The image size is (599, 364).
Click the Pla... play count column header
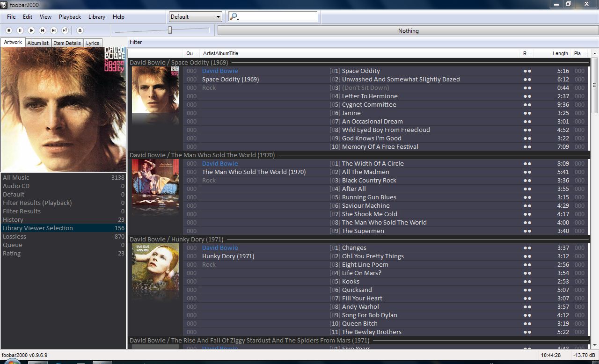579,53
